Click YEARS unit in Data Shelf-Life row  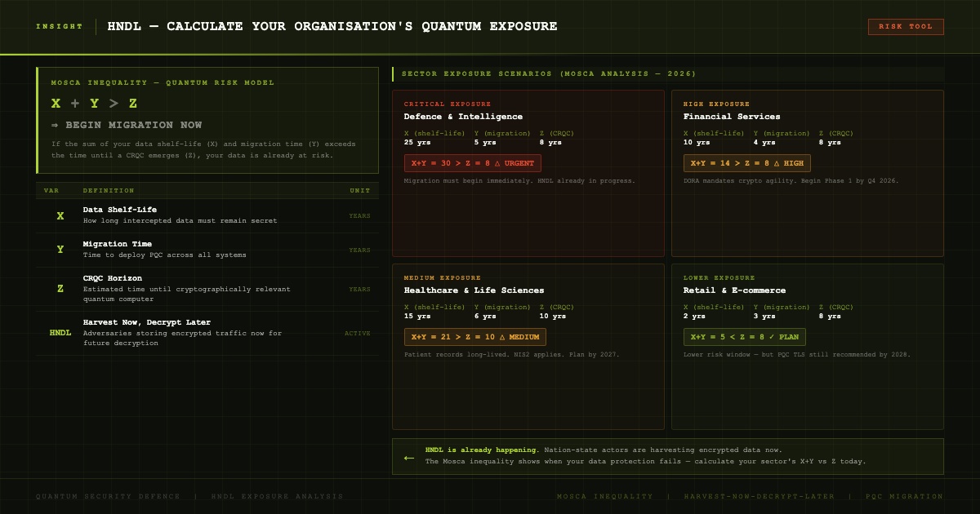point(360,216)
